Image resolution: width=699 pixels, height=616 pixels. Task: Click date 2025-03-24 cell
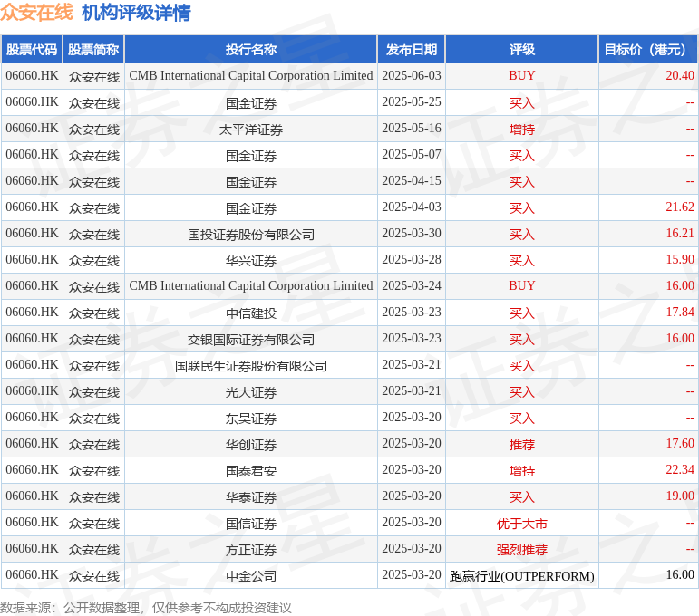[x=412, y=286]
